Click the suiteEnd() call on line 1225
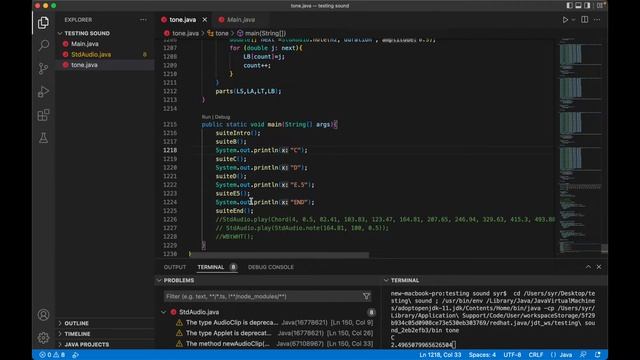 pos(234,211)
